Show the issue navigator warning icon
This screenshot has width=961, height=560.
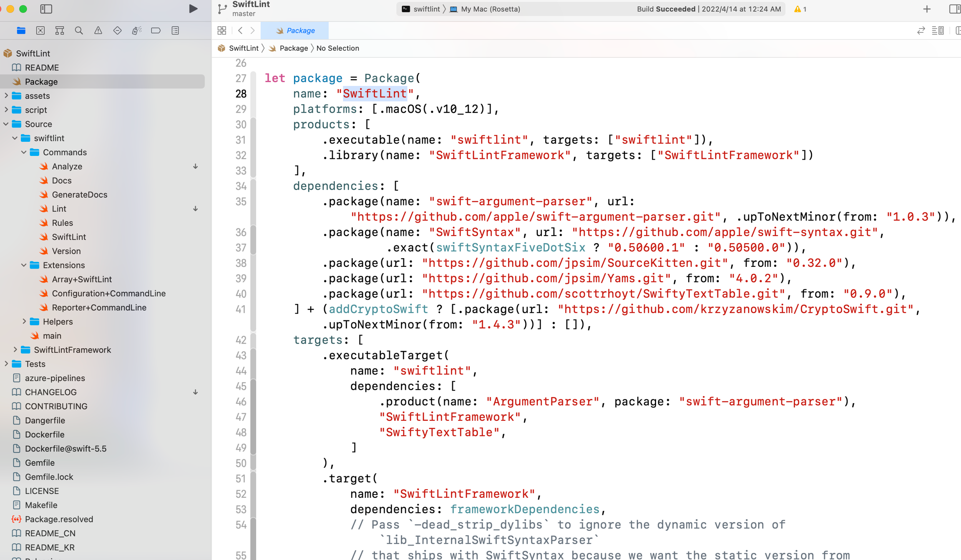click(98, 30)
